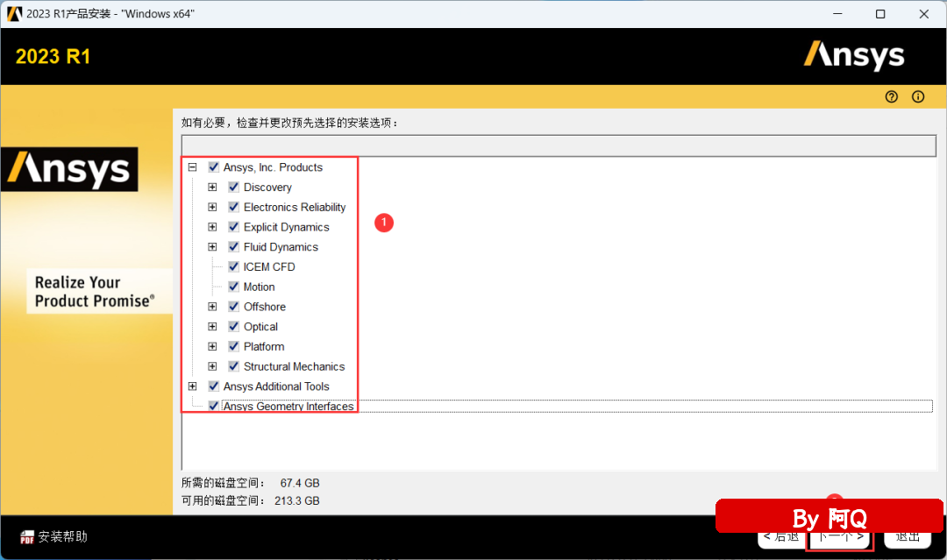Image resolution: width=947 pixels, height=560 pixels.
Task: Toggle the Explicit Dynamics checkbox
Action: click(x=234, y=227)
